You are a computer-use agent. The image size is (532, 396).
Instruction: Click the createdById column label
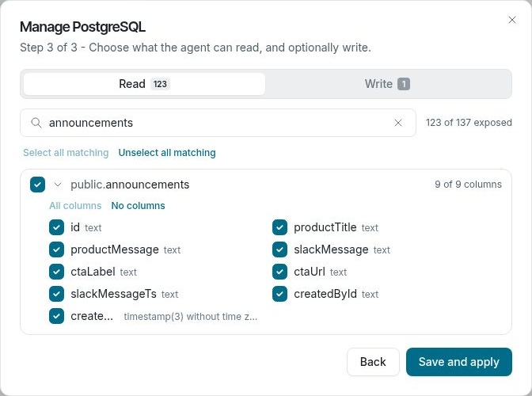[325, 294]
